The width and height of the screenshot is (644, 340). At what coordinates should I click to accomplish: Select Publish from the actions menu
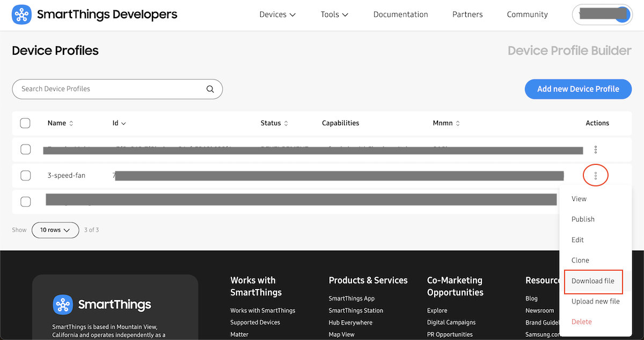[583, 219]
